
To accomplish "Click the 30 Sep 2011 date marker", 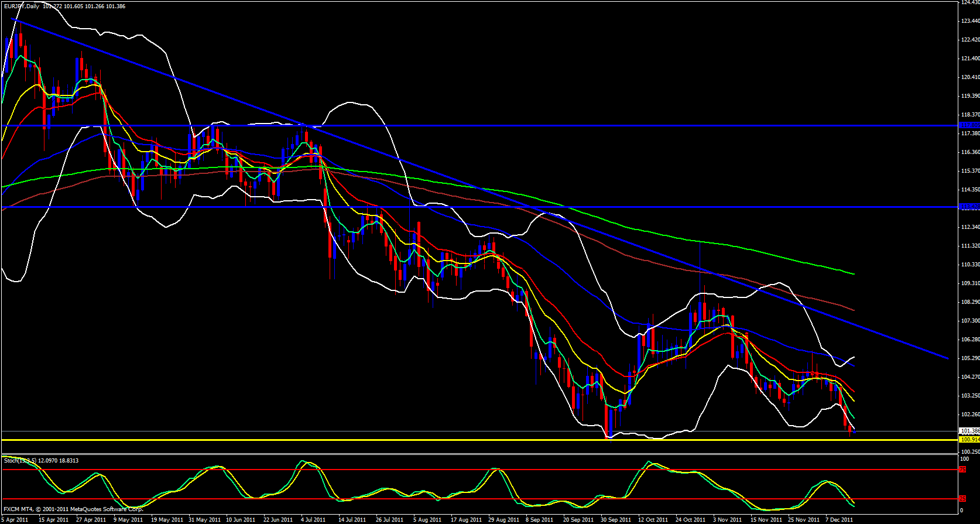I will 616,519.
